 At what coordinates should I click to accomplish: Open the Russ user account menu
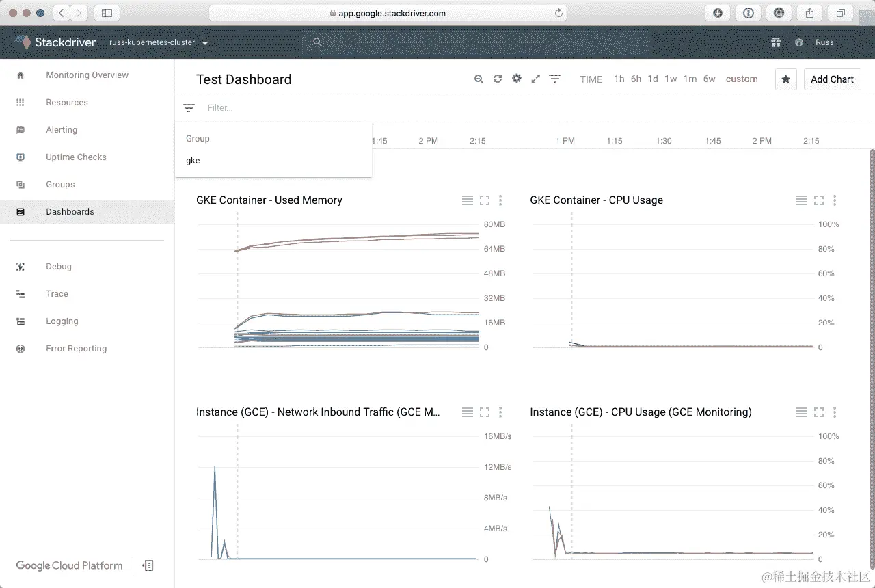[824, 42]
